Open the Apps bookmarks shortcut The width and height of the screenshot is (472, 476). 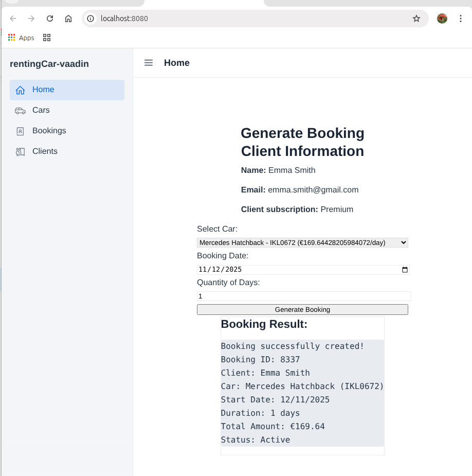(x=21, y=38)
